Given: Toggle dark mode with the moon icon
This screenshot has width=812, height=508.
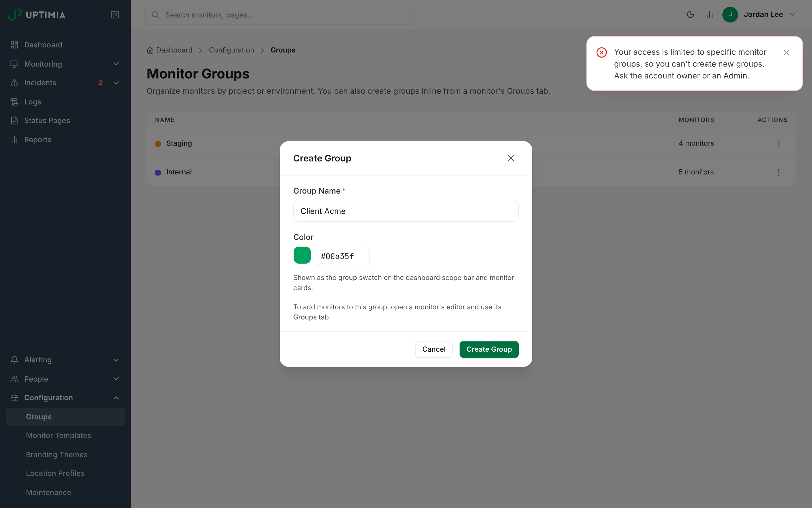Looking at the screenshot, I should [x=690, y=14].
